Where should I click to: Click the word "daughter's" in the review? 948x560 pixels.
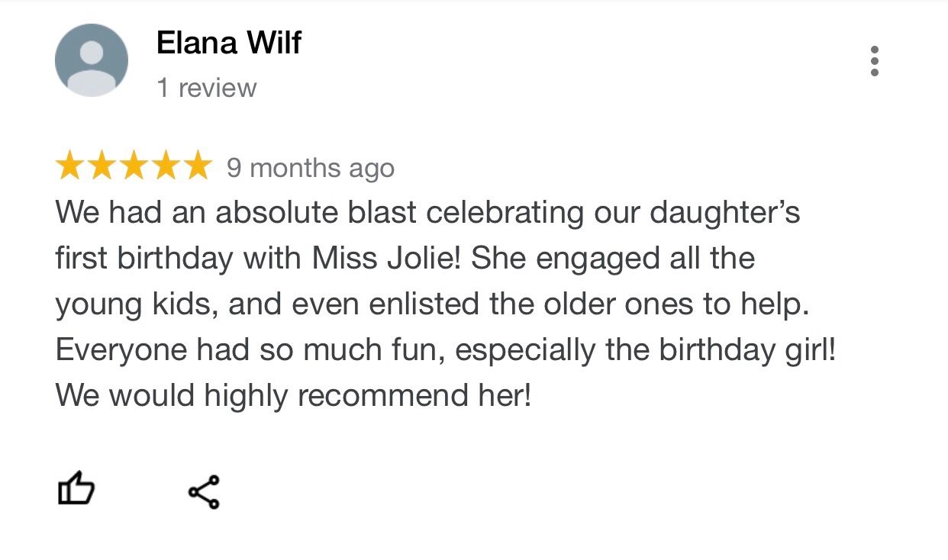[724, 212]
